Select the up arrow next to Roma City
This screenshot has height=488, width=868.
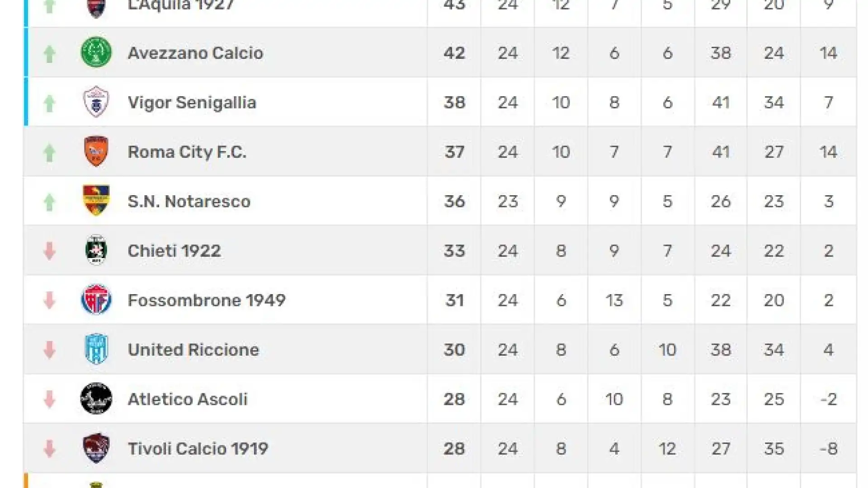[49, 152]
